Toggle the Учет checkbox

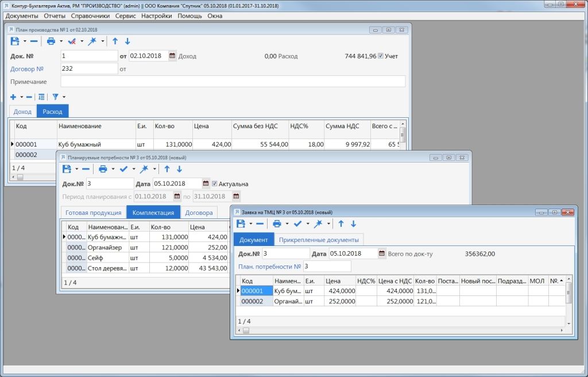[x=381, y=56]
